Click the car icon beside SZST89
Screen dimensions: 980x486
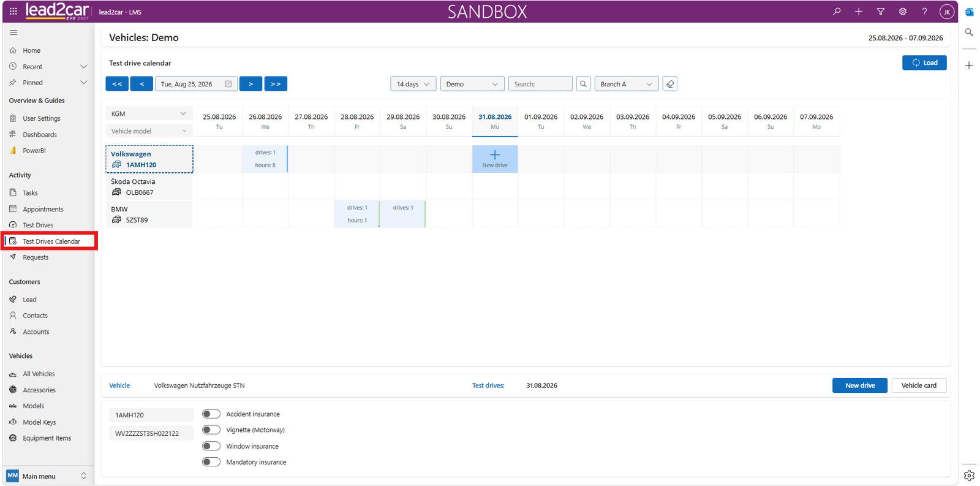(116, 219)
